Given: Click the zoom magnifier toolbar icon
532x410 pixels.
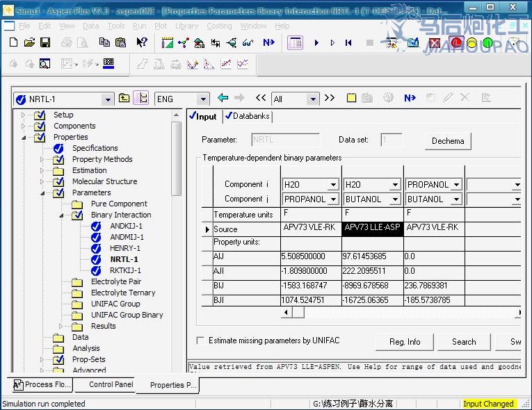Looking at the screenshot, I should pos(45,64).
